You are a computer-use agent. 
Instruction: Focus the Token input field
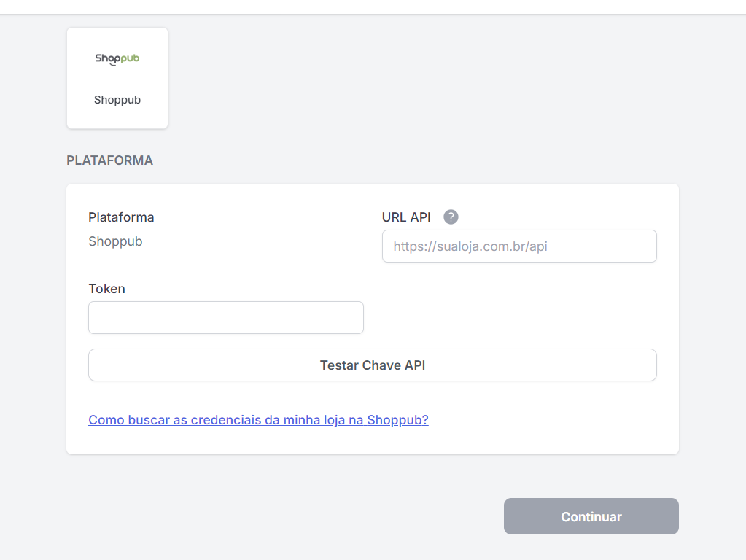pyautogui.click(x=226, y=317)
